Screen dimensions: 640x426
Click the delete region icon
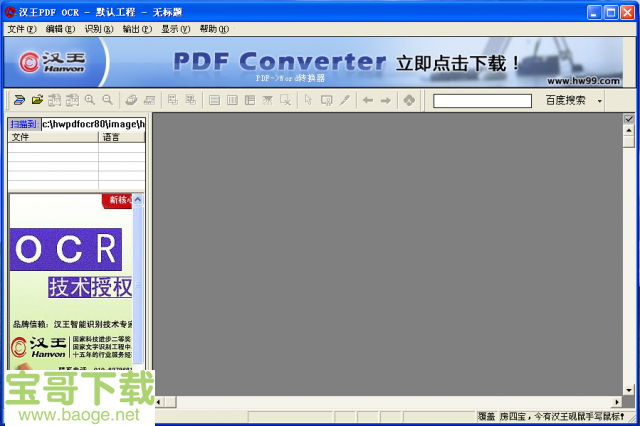coord(285,100)
